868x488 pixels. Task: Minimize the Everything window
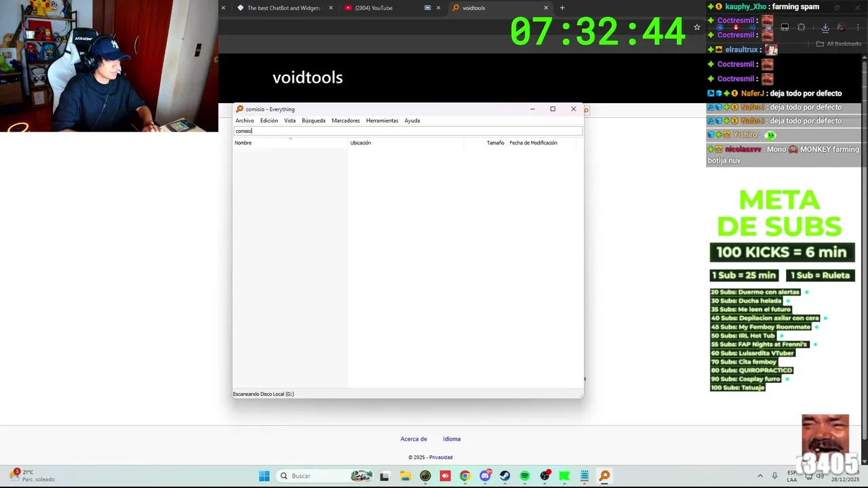point(532,109)
